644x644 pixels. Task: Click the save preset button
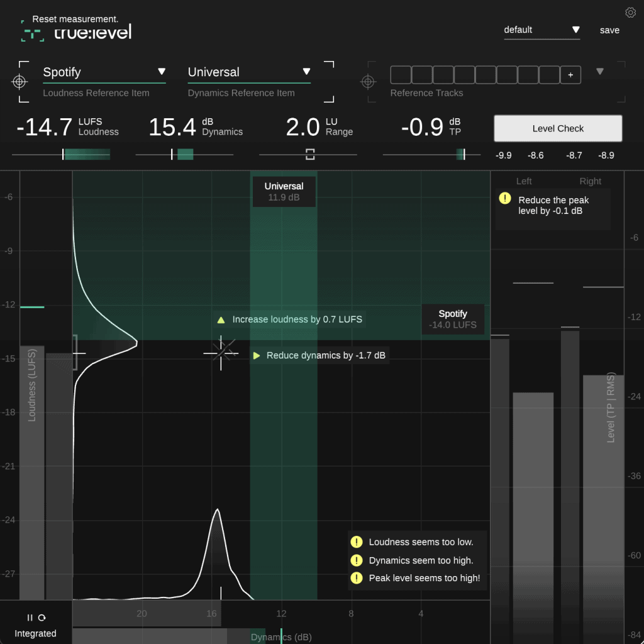click(x=609, y=30)
